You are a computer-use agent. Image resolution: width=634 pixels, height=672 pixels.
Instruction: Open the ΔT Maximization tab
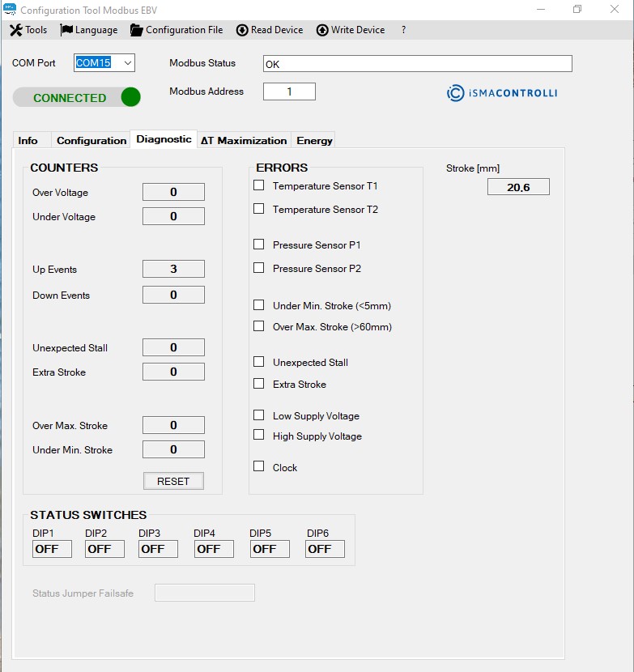point(244,140)
